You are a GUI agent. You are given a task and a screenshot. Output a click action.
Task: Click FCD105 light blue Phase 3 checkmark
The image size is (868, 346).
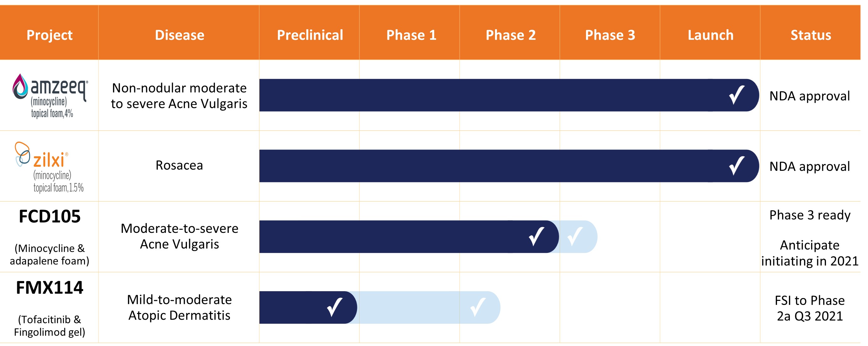click(575, 236)
